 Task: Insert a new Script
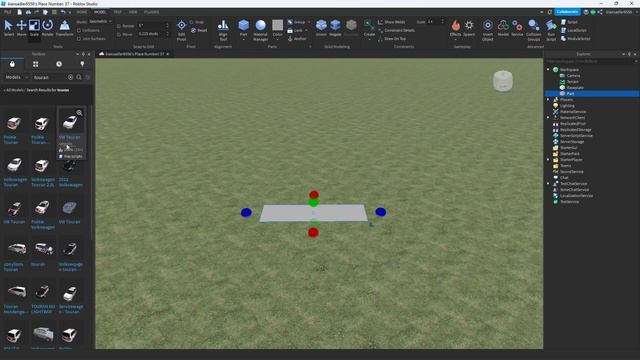(x=569, y=22)
